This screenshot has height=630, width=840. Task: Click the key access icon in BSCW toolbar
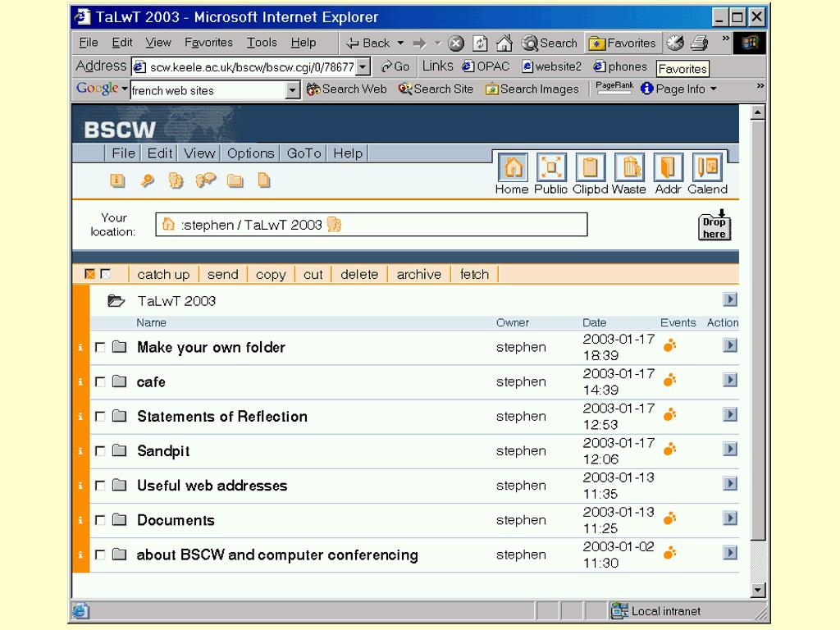point(147,180)
